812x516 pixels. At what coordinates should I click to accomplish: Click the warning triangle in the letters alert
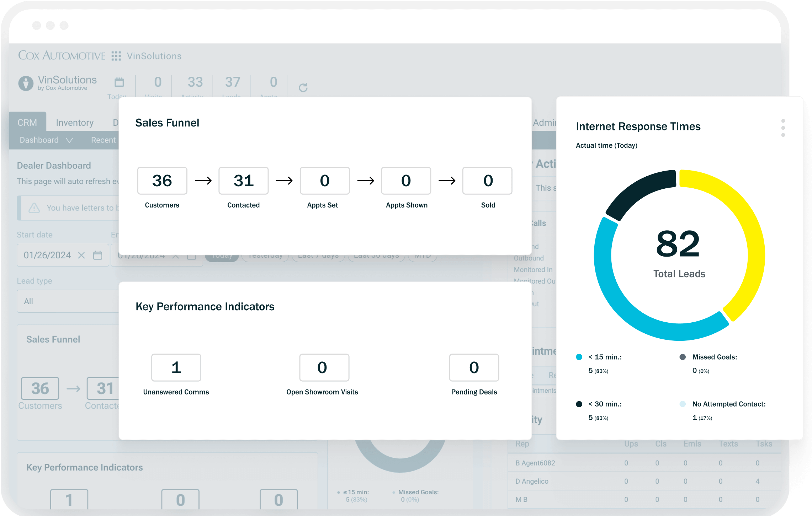(x=34, y=208)
